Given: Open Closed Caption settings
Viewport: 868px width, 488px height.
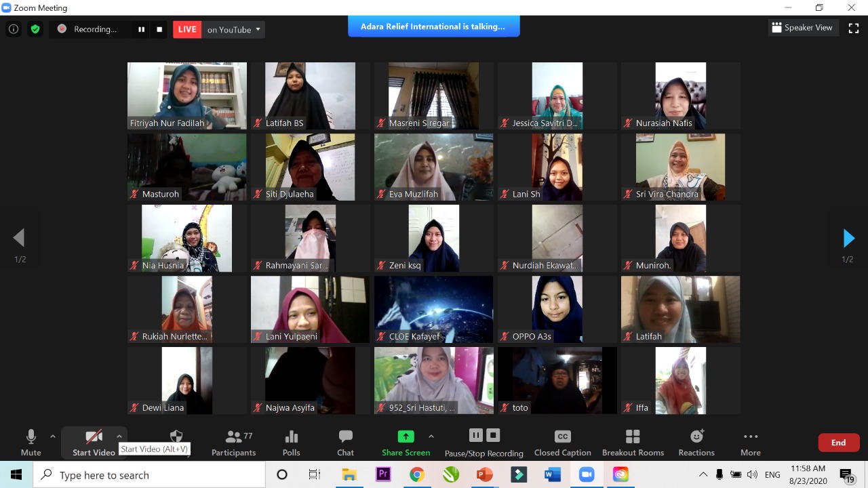Looking at the screenshot, I should tap(562, 443).
